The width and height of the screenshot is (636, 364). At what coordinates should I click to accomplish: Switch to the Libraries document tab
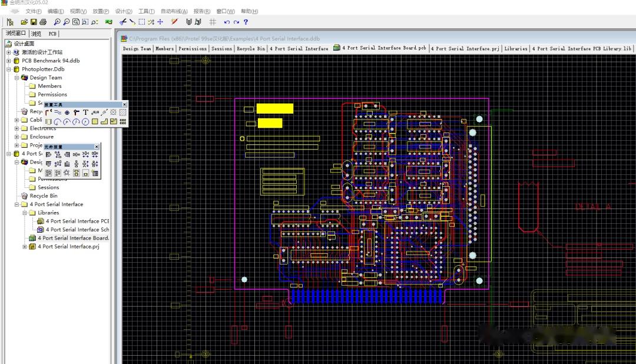click(515, 48)
